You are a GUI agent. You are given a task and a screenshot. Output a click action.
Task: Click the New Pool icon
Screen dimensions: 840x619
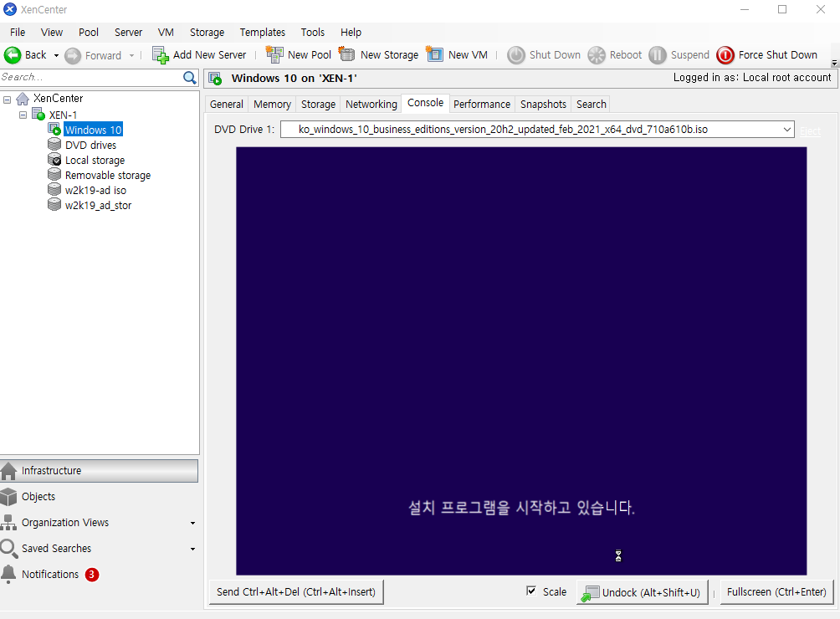(274, 54)
